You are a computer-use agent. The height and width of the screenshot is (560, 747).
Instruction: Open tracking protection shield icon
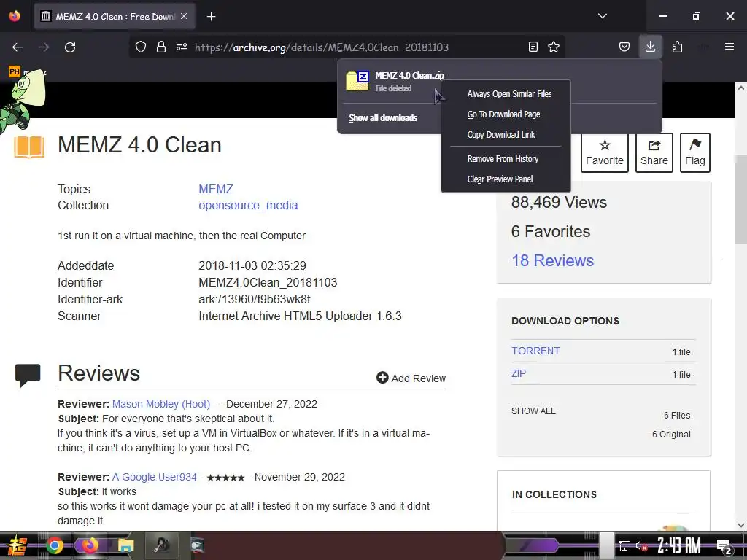tap(141, 47)
